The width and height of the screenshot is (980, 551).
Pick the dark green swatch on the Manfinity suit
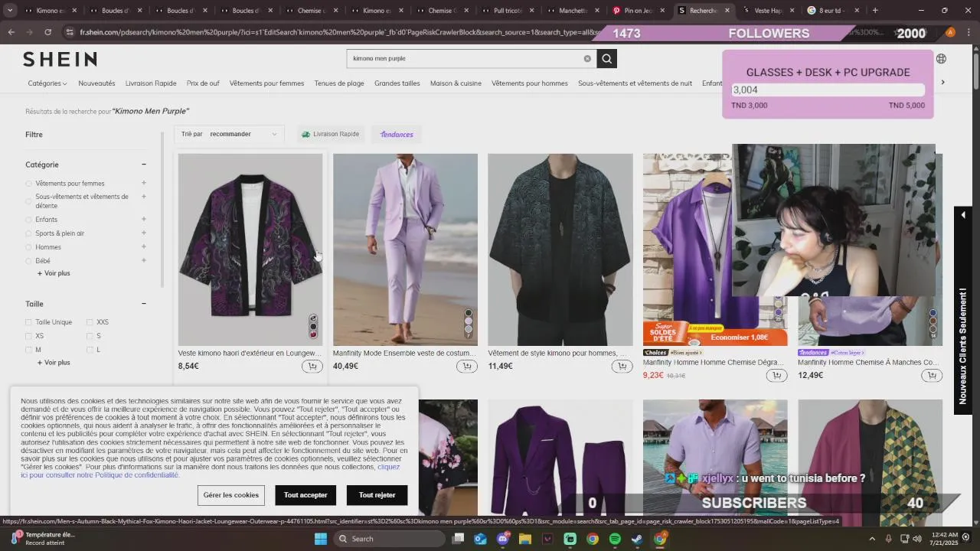point(469,314)
